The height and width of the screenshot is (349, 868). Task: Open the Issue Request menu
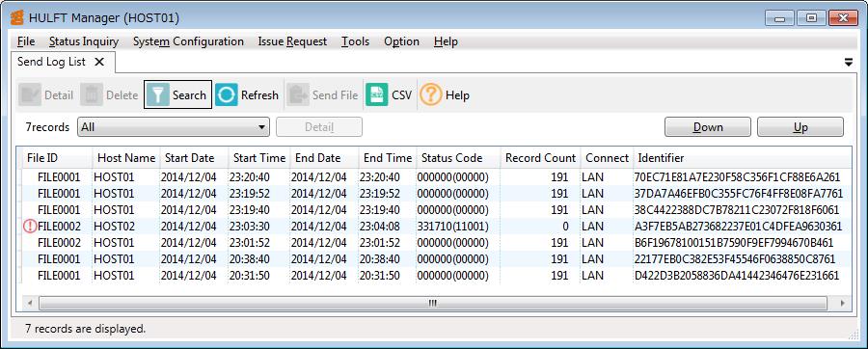(292, 41)
